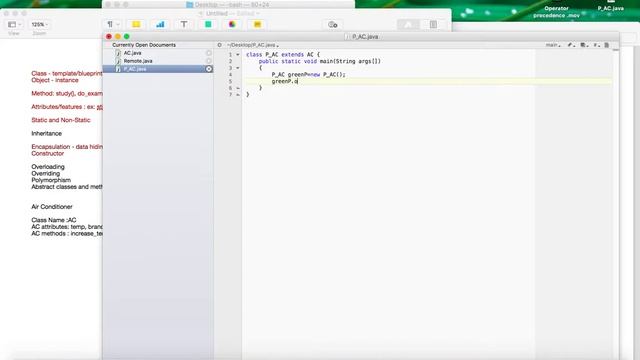Toggle the fold marker on line 6
The height and width of the screenshot is (360, 640).
coord(238,88)
